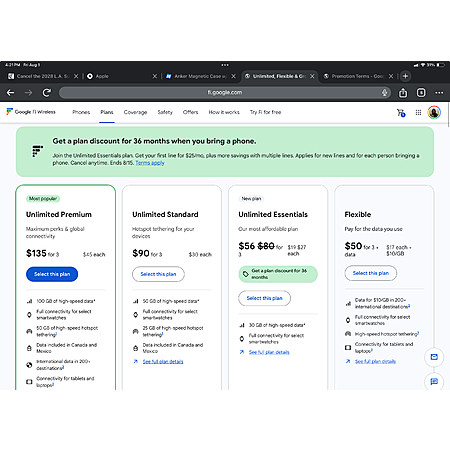
Task: Open the tab overview icon
Action: point(421,93)
